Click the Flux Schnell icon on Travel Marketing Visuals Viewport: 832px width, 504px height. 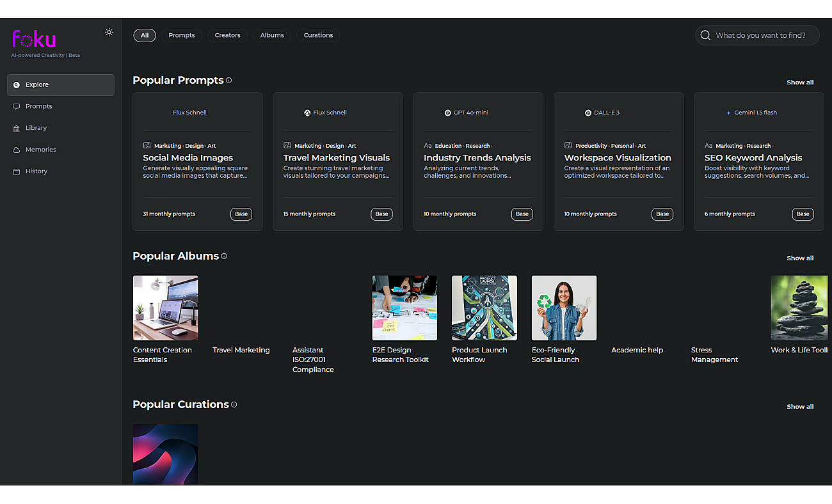(x=307, y=113)
